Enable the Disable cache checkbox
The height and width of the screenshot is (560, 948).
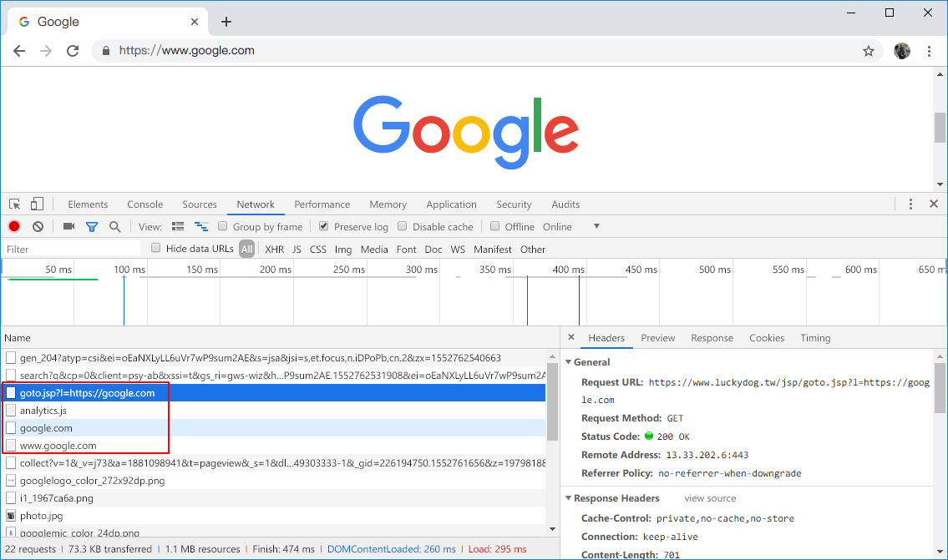[x=402, y=226]
